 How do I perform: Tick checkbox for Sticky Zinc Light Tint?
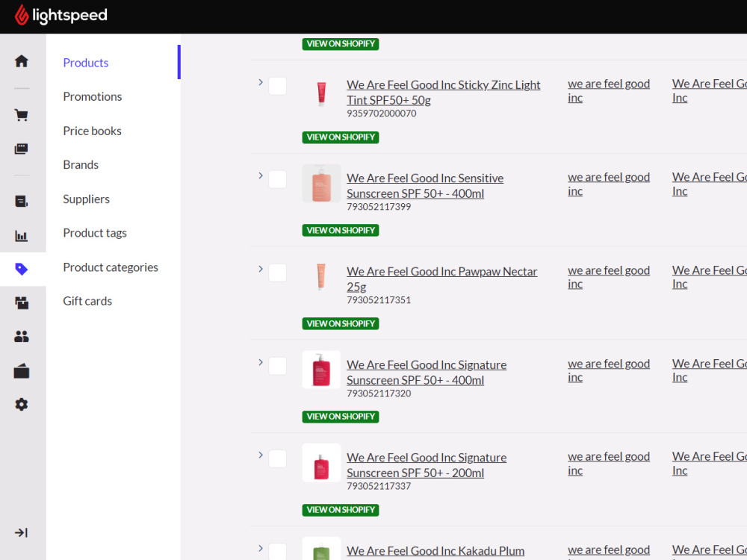tap(278, 86)
